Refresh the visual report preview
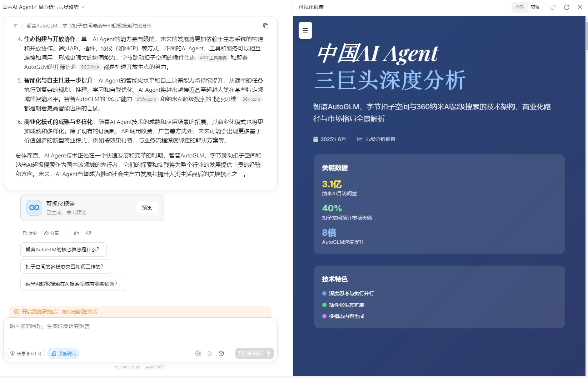 click(x=567, y=7)
